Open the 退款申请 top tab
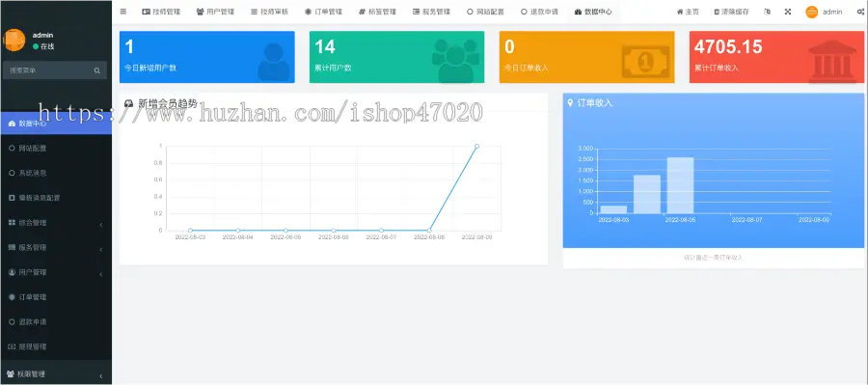 pyautogui.click(x=540, y=12)
